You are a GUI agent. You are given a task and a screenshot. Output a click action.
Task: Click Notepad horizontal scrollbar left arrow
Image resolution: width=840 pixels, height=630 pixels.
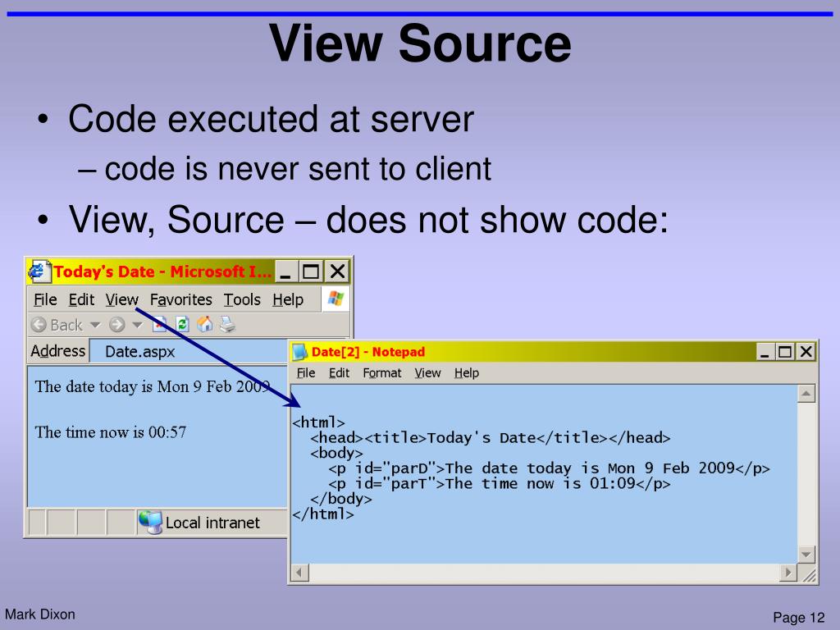click(299, 573)
